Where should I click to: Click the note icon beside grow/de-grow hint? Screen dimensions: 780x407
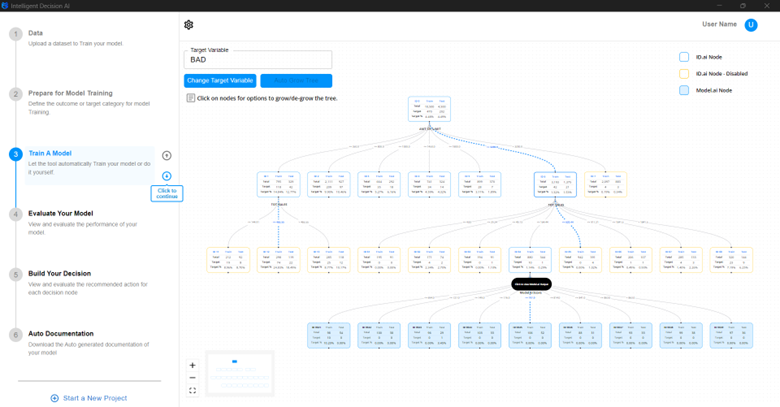click(x=191, y=98)
